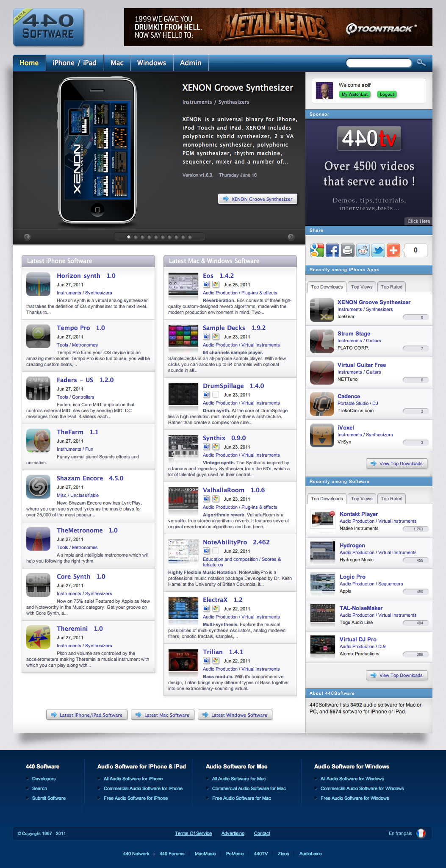Select Top Views tab under Recently among Software
446x868 pixels.
tap(362, 499)
